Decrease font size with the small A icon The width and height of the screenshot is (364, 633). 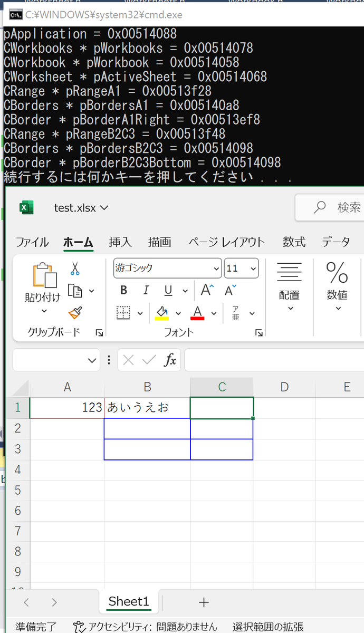(x=231, y=290)
